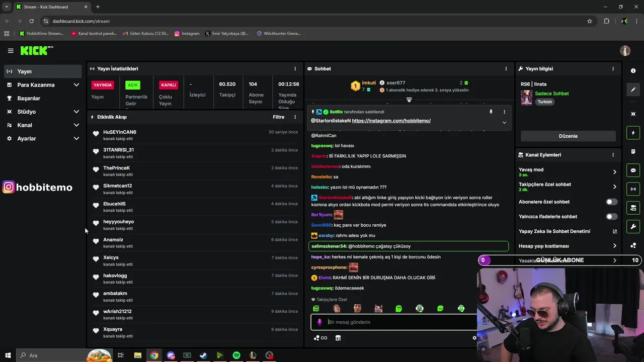Image resolution: width=644 pixels, height=362 pixels.
Task: Open Yapay Zeka ile Sohbet Denetimi external link
Action: (615, 231)
